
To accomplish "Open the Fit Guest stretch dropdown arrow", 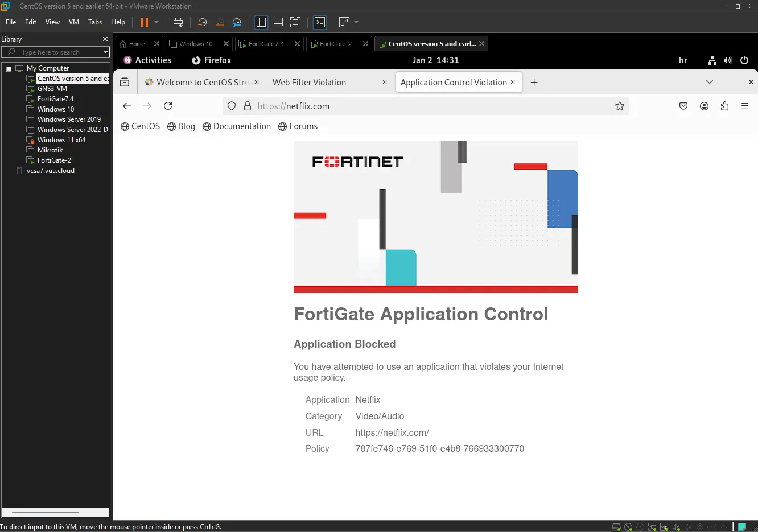I will [356, 22].
